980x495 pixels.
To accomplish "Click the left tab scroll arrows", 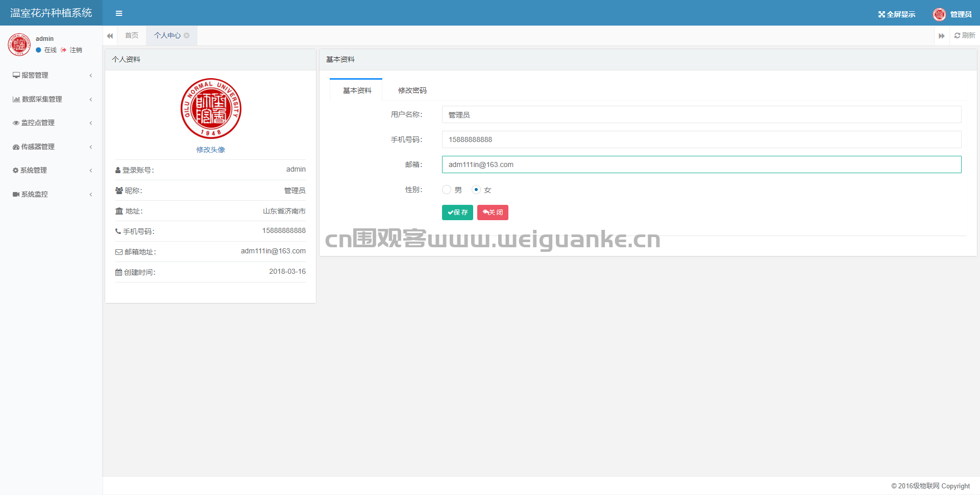I will [x=110, y=36].
